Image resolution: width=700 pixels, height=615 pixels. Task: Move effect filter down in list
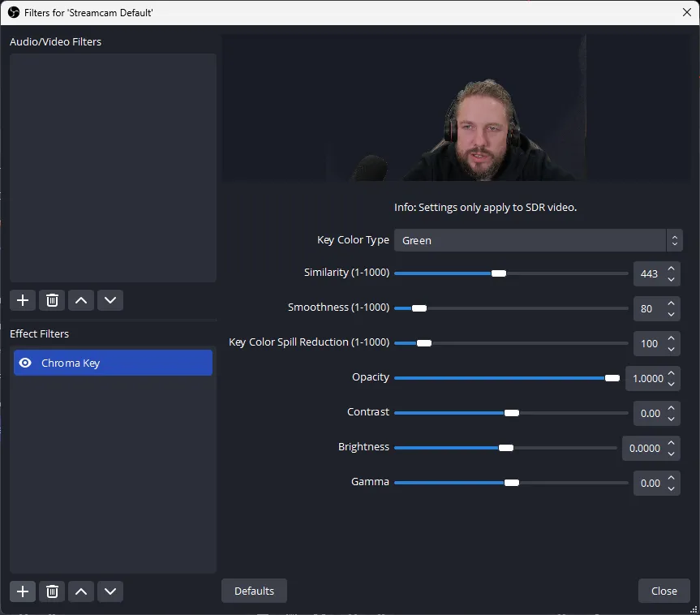click(110, 591)
